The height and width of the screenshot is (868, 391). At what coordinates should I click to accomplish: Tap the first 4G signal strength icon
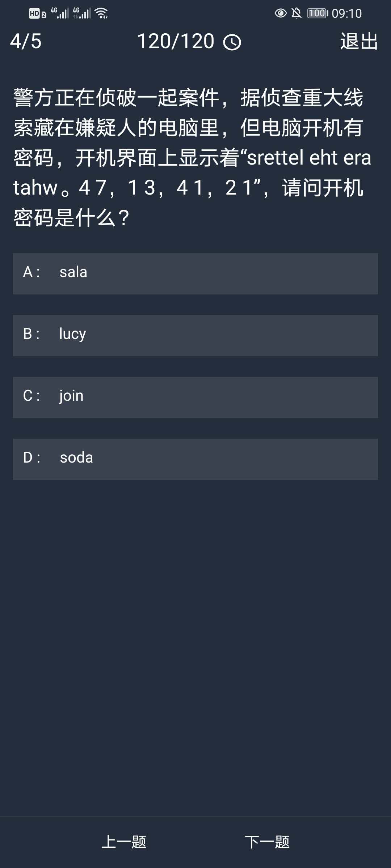pyautogui.click(x=60, y=13)
